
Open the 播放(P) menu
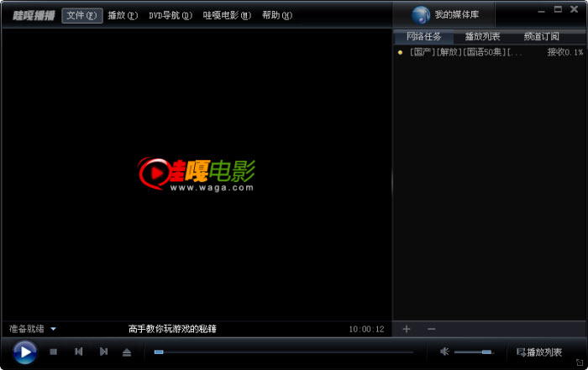[x=123, y=15]
